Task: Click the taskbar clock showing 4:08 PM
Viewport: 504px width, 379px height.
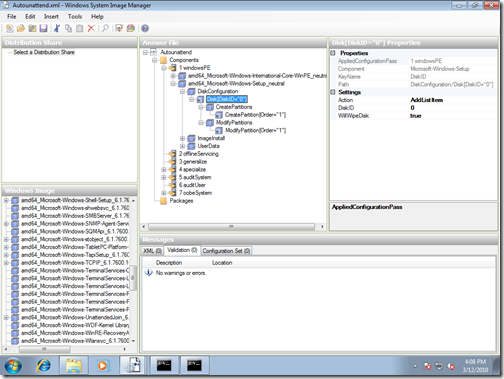Action: pos(475,366)
